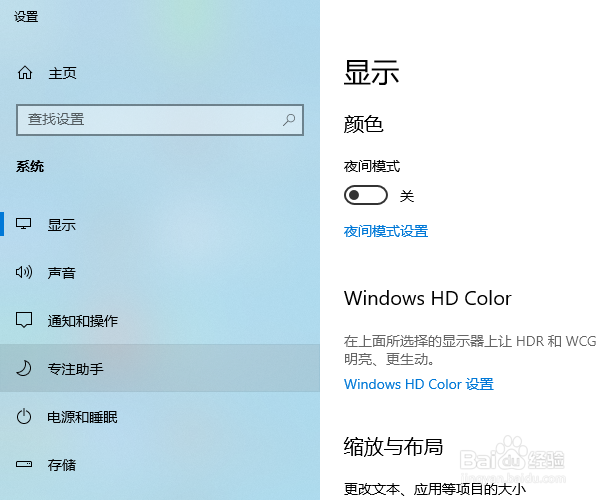
Task: Open the 主页 home page label
Action: pos(62,73)
